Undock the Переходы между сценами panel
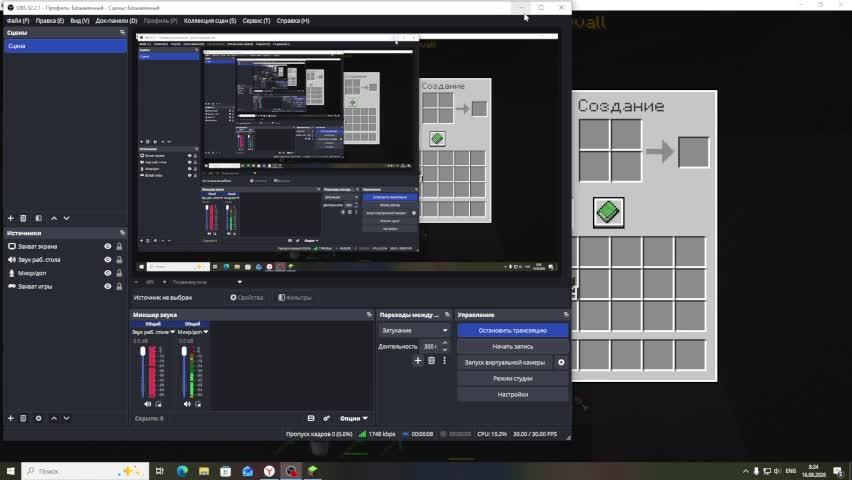Screen dimensions: 852x480 pos(447,315)
